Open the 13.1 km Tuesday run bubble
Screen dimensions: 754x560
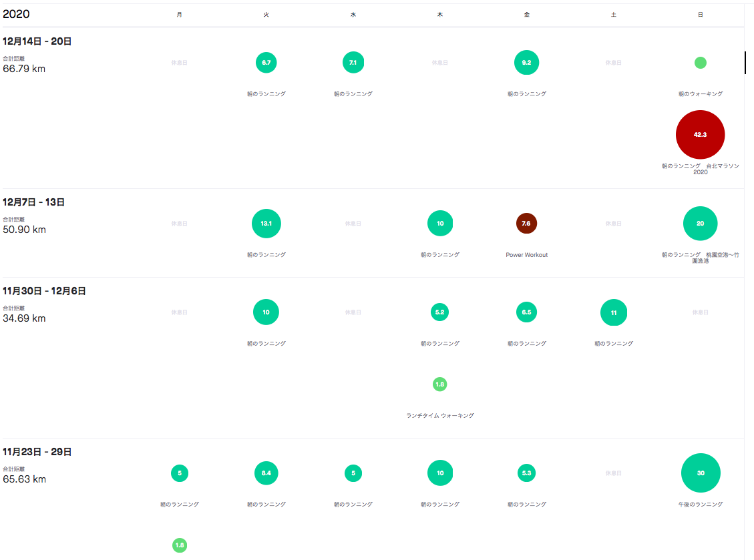coord(266,224)
